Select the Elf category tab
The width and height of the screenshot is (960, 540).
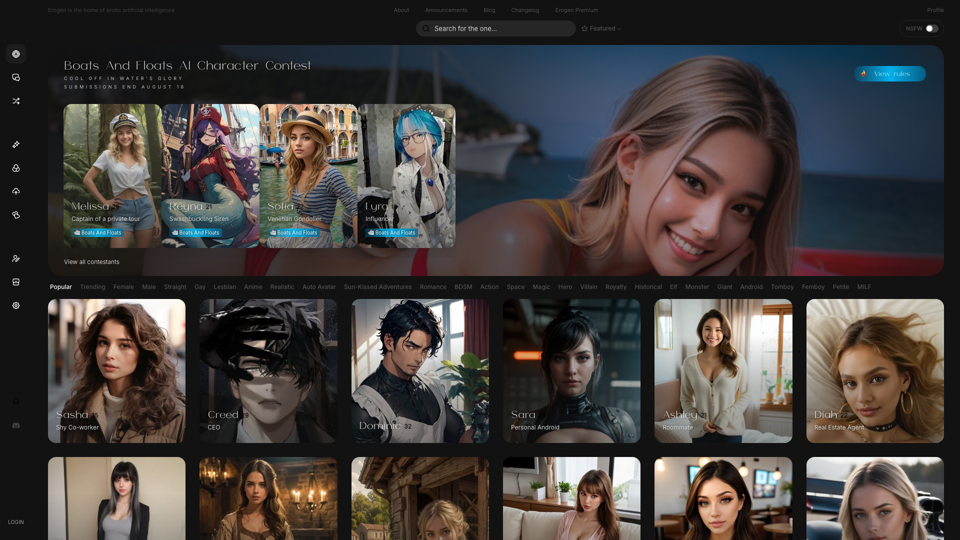(673, 287)
